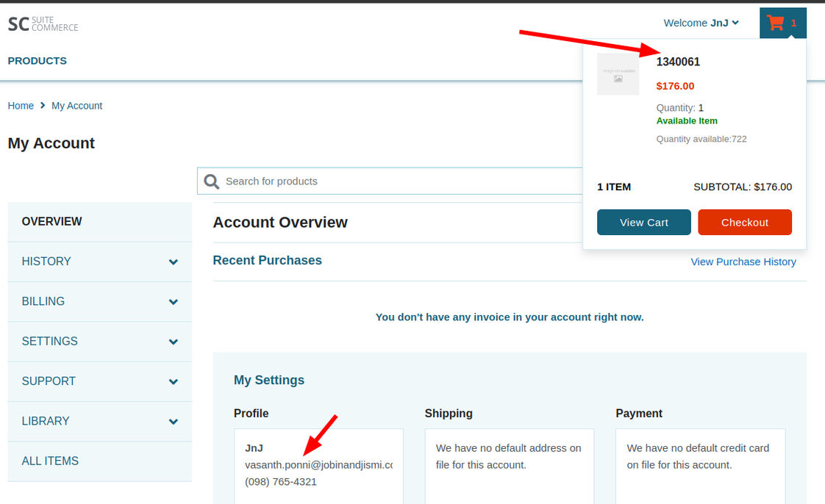Viewport: 825px width, 504px height.
Task: Open the Welcome JnJ account dropdown
Action: click(x=701, y=23)
